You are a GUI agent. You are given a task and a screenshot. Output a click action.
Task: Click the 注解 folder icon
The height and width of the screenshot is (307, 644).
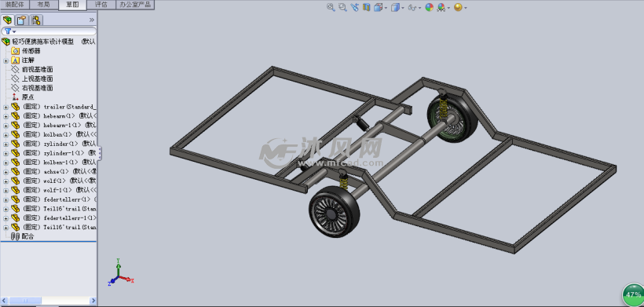(x=15, y=60)
